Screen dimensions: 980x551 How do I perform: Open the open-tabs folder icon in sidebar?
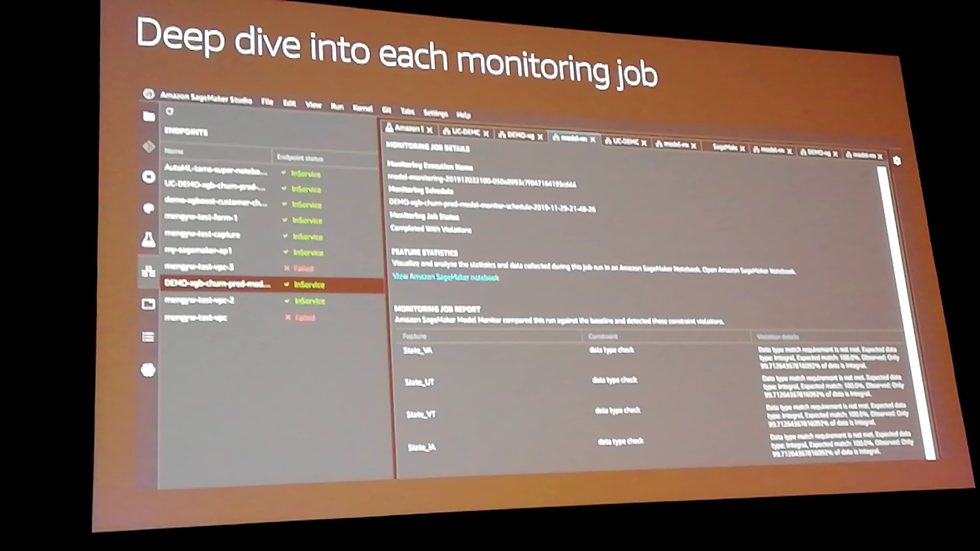(x=149, y=305)
